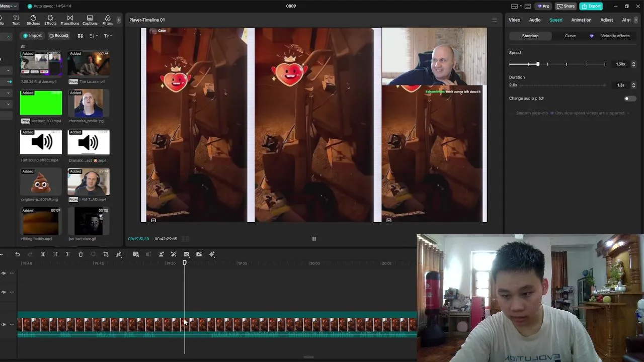Viewport: 644px width, 362px height.
Task: Open the layout dropdown arrow
Action: tap(521, 6)
